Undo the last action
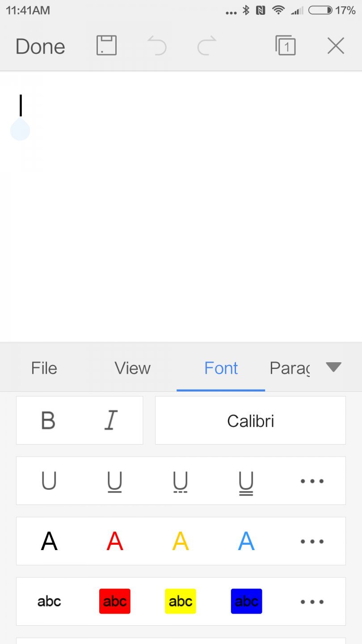 [x=157, y=46]
